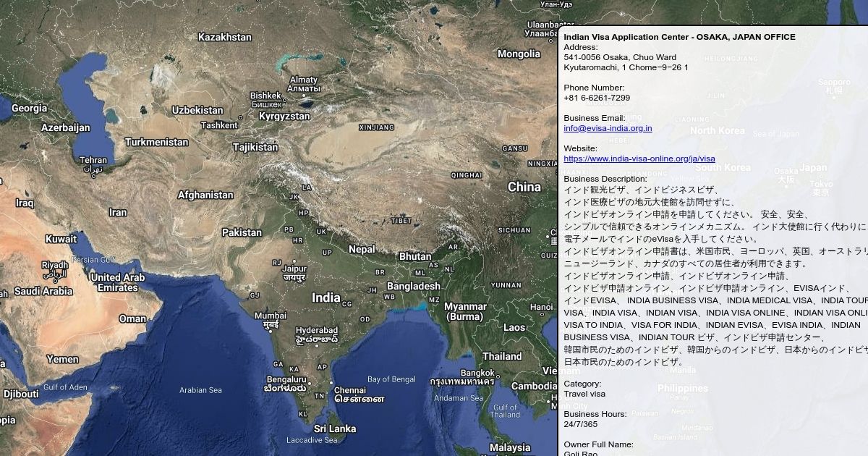Click the Thailand label on the map
This screenshot has height=456, width=868.
pos(502,356)
